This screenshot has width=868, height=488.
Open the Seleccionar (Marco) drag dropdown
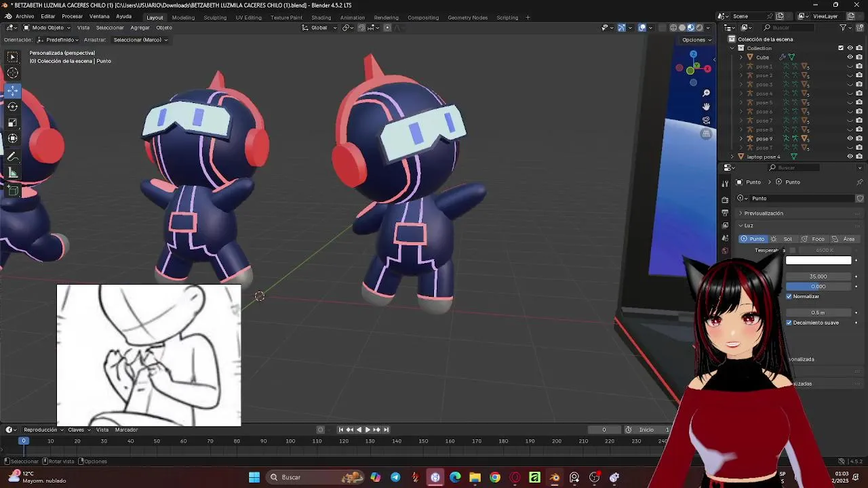click(140, 40)
